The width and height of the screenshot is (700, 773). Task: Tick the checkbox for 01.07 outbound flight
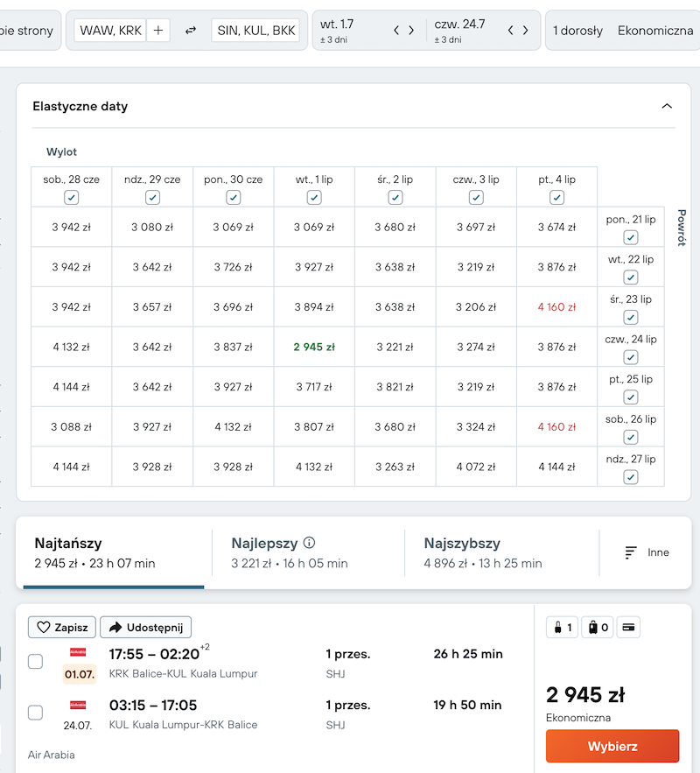click(x=36, y=662)
